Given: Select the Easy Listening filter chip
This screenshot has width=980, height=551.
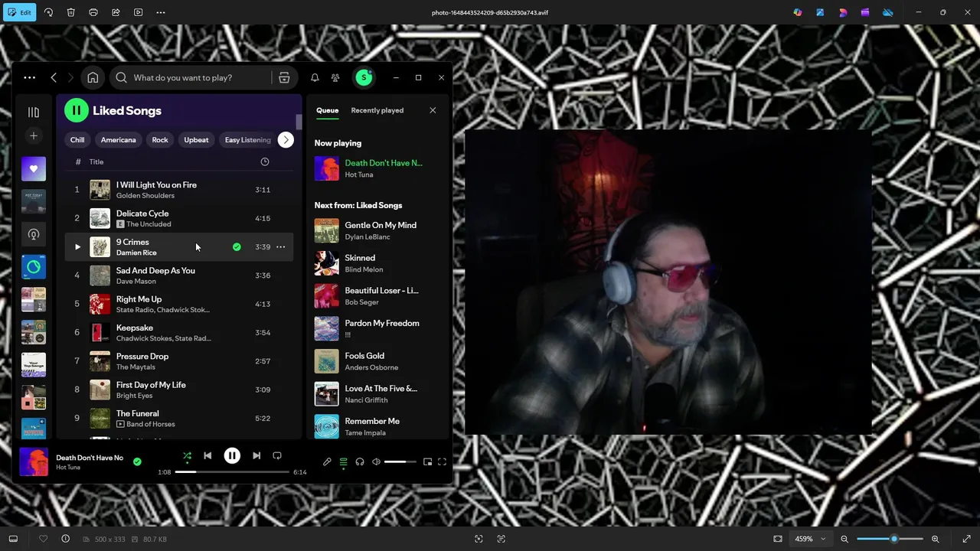Looking at the screenshot, I should [x=247, y=140].
